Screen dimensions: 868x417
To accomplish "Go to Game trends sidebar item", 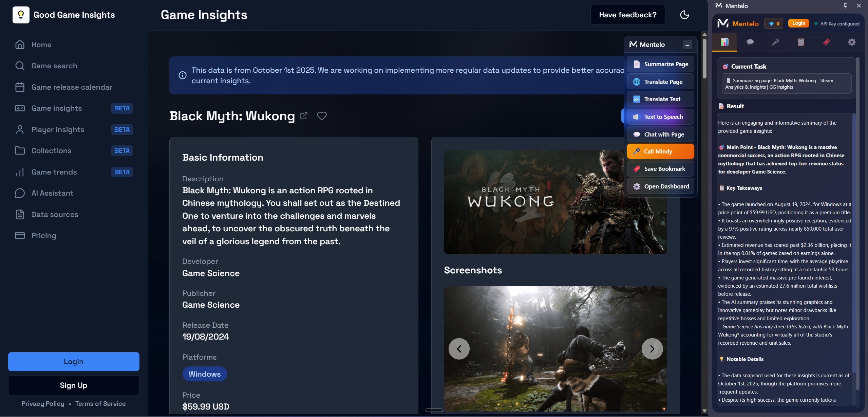I will coord(54,172).
